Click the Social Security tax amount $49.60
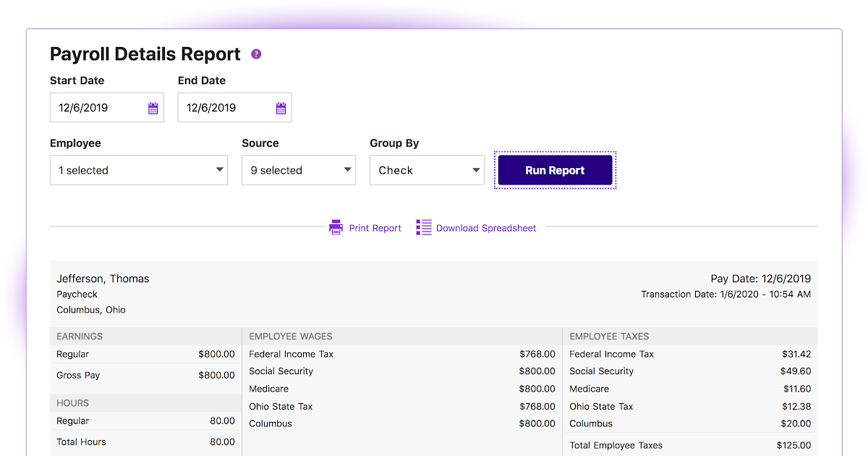 point(796,371)
